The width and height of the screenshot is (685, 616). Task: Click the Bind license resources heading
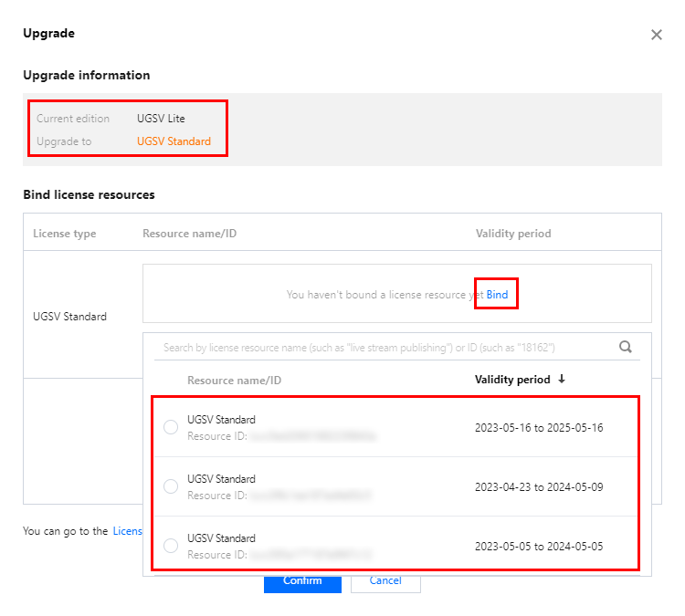click(x=89, y=194)
